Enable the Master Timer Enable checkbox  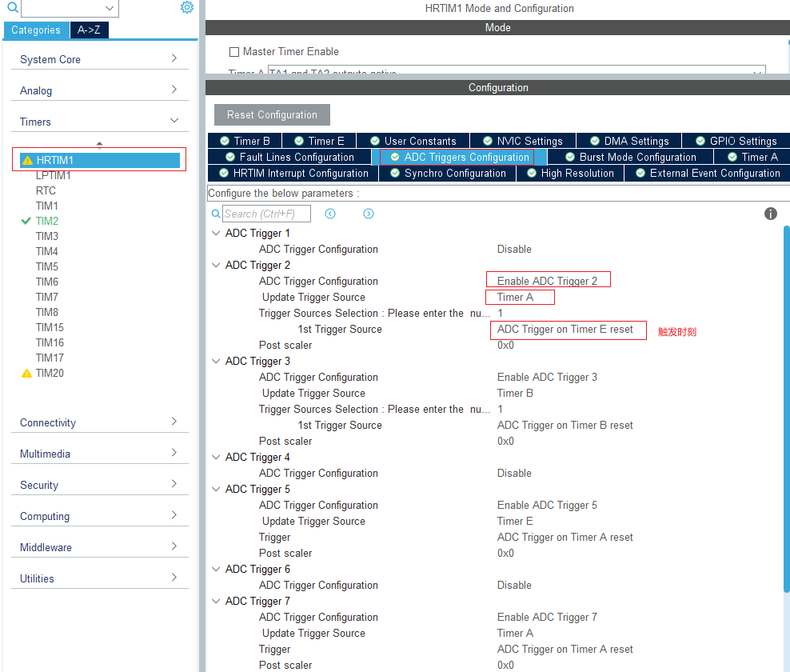click(x=231, y=50)
